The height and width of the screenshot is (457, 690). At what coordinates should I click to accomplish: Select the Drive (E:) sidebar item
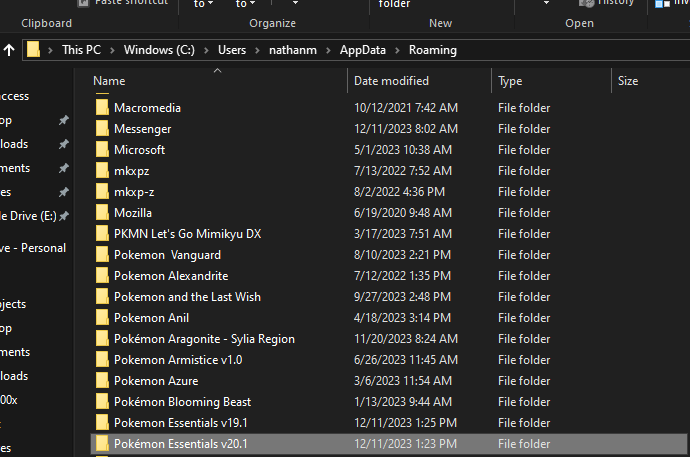(29, 216)
